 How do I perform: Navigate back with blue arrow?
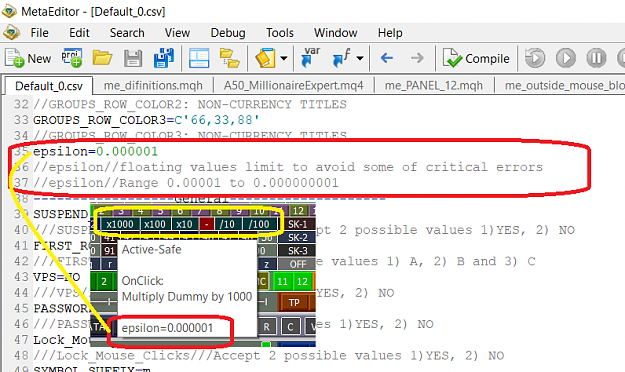point(387,58)
